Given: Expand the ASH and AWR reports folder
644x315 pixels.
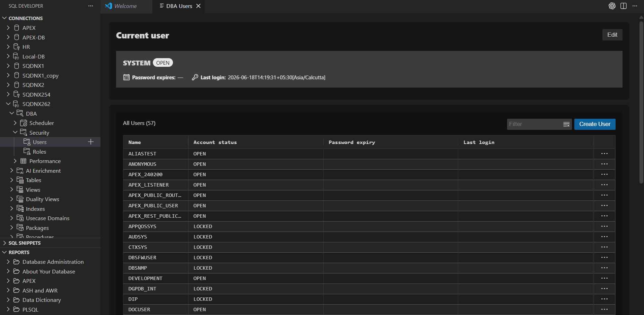Looking at the screenshot, I should [x=8, y=290].
